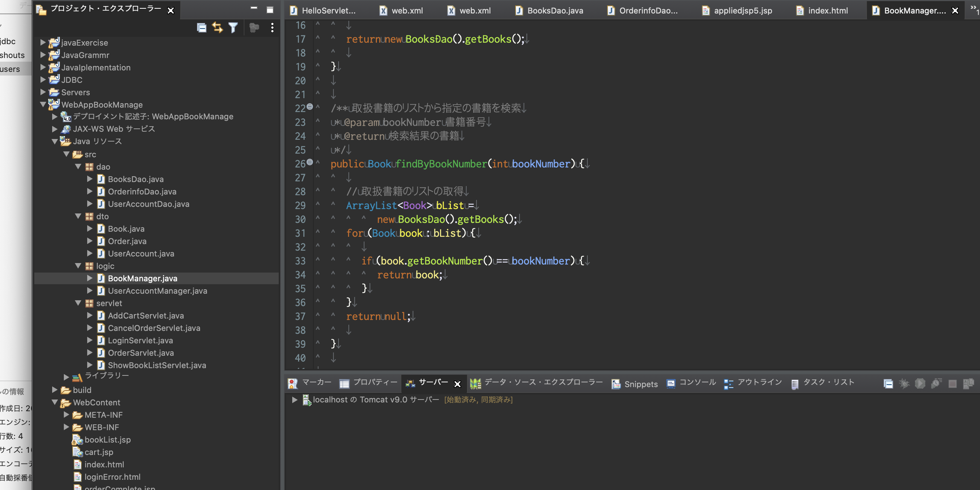Expand the Tomcat v9.0 server entry

(x=294, y=400)
